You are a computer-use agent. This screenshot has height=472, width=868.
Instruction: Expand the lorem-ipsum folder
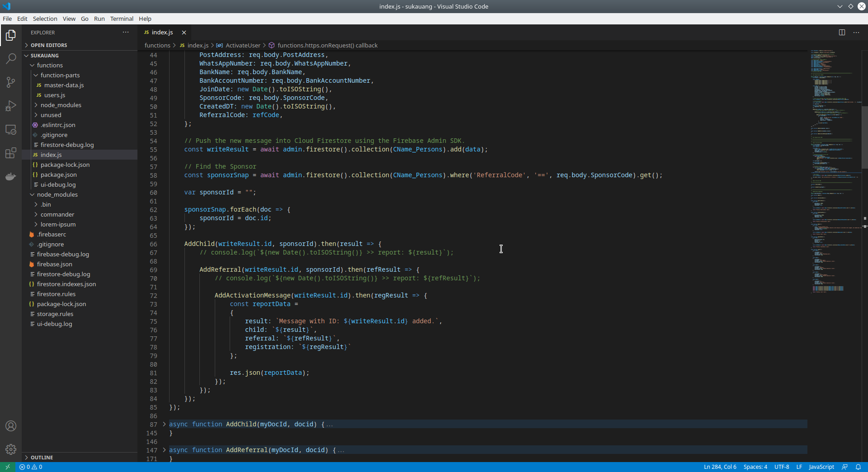(80, 225)
